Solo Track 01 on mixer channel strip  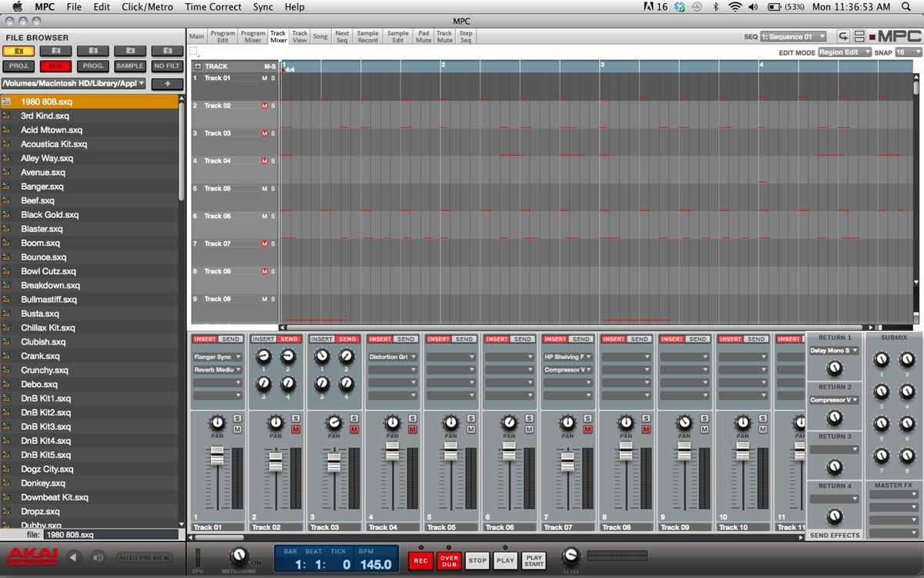point(237,418)
